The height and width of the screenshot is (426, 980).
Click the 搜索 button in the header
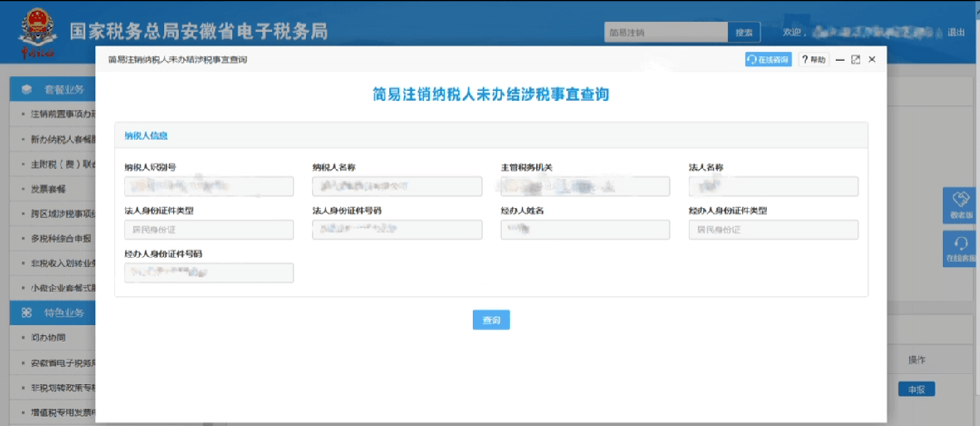point(744,32)
